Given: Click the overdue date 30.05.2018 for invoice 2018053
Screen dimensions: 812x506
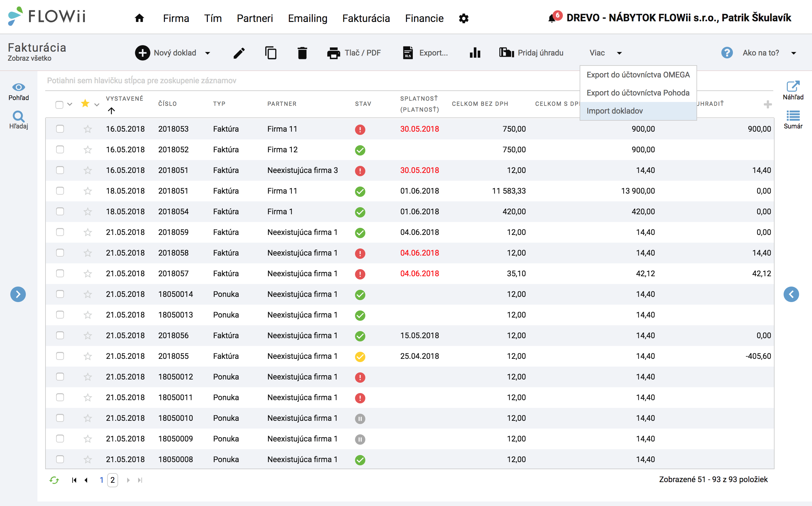Looking at the screenshot, I should [419, 129].
